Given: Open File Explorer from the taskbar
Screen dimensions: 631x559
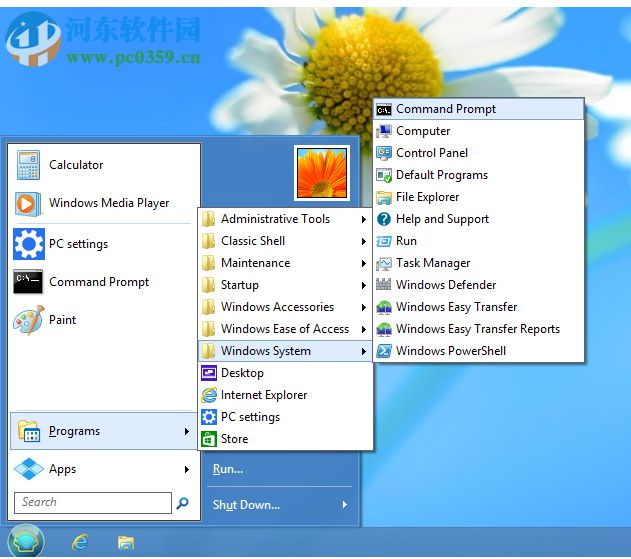Looking at the screenshot, I should tap(126, 543).
